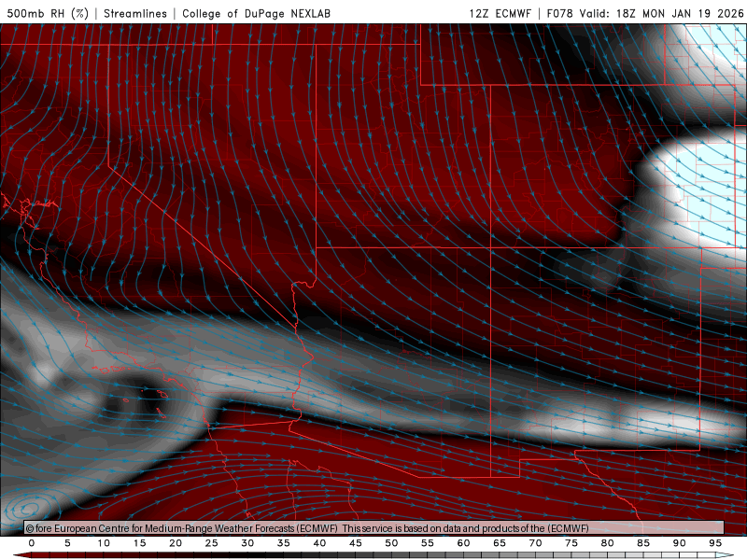Click the 20 label on the color scale

pyautogui.click(x=176, y=543)
